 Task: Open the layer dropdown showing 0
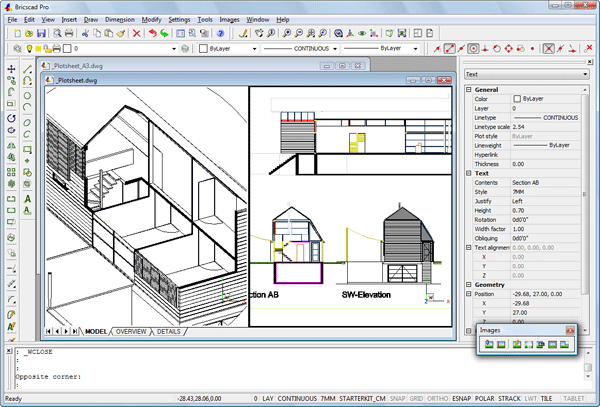click(x=174, y=49)
